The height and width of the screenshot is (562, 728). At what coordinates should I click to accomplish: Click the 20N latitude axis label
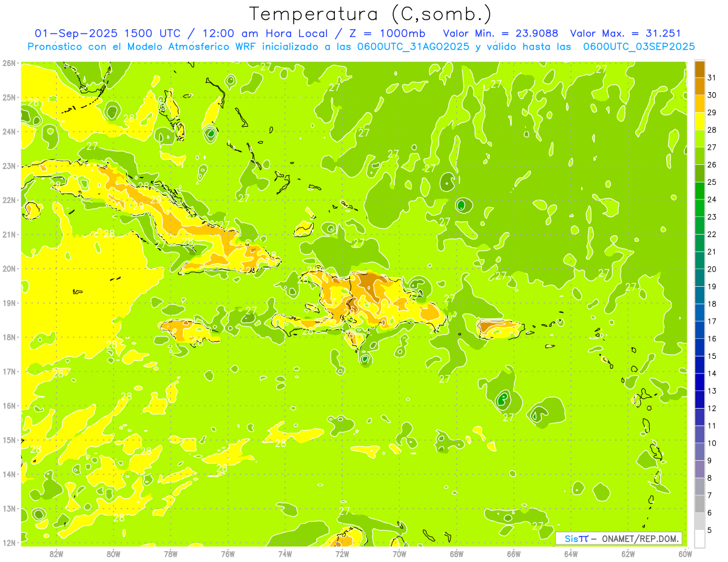8,269
